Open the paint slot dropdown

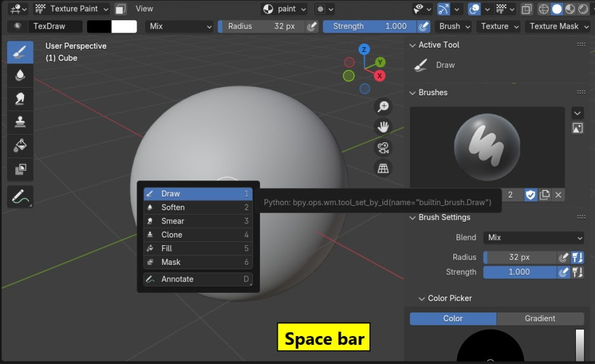284,9
